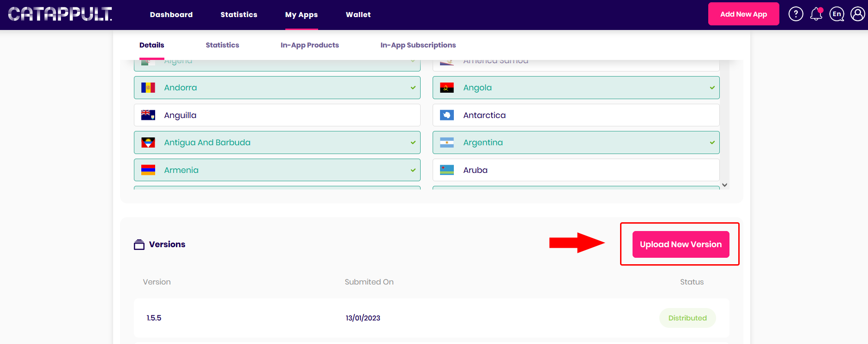Click the Submited On column header
The image size is (868, 344).
coord(369,282)
